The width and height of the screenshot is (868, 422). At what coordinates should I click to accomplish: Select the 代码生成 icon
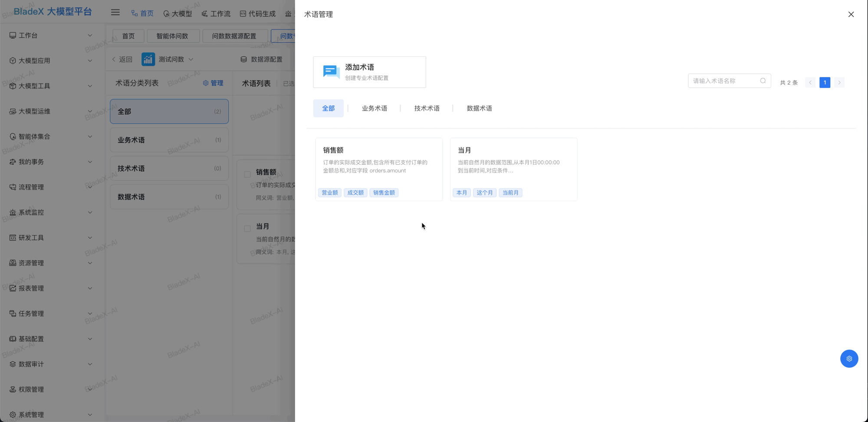[242, 13]
